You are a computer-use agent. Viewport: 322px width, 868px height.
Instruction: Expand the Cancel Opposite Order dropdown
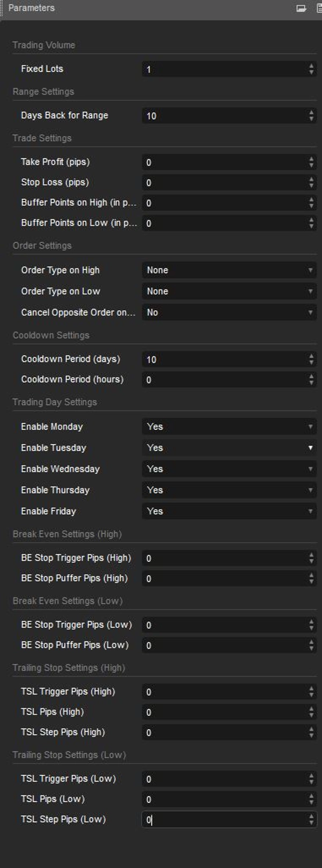(x=229, y=312)
